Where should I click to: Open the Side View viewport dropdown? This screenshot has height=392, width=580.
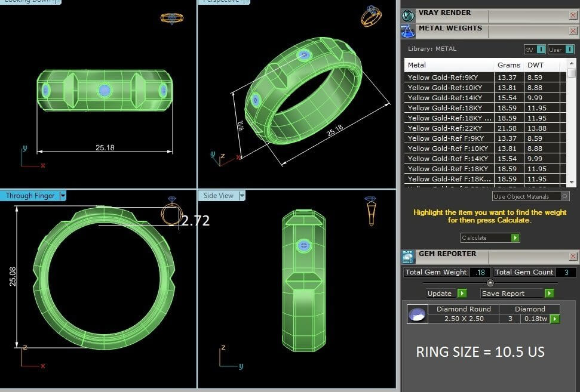242,196
